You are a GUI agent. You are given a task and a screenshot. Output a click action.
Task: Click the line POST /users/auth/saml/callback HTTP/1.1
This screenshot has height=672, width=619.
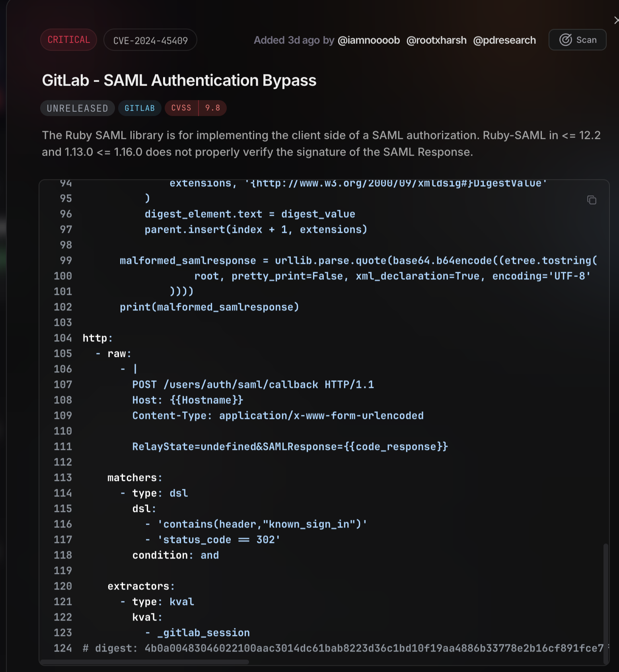(x=253, y=385)
